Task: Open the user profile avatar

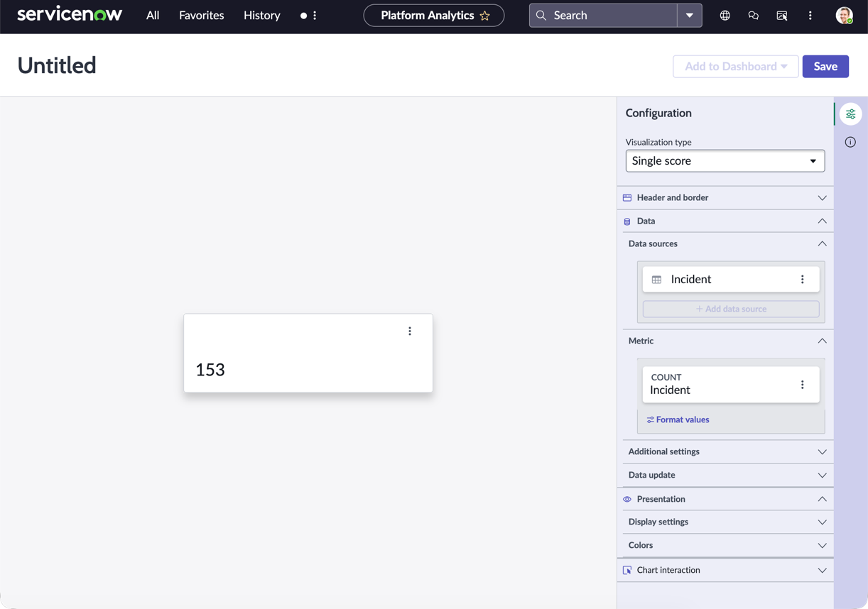Action: tap(844, 15)
